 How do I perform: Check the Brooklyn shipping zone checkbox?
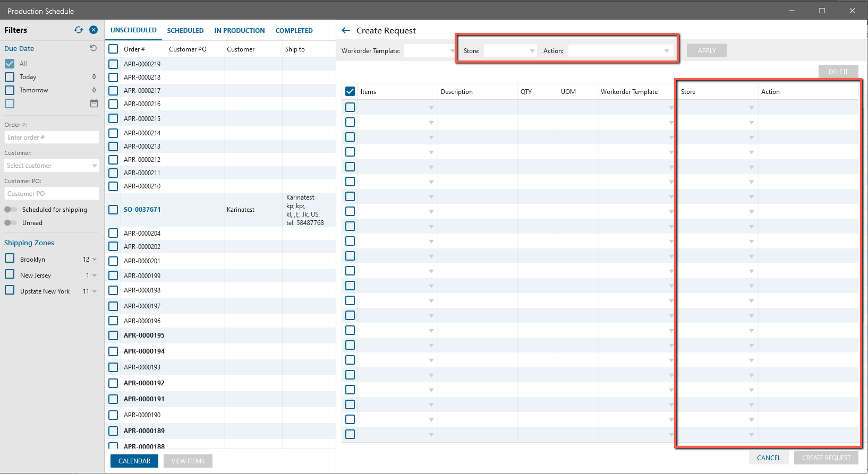coord(10,258)
